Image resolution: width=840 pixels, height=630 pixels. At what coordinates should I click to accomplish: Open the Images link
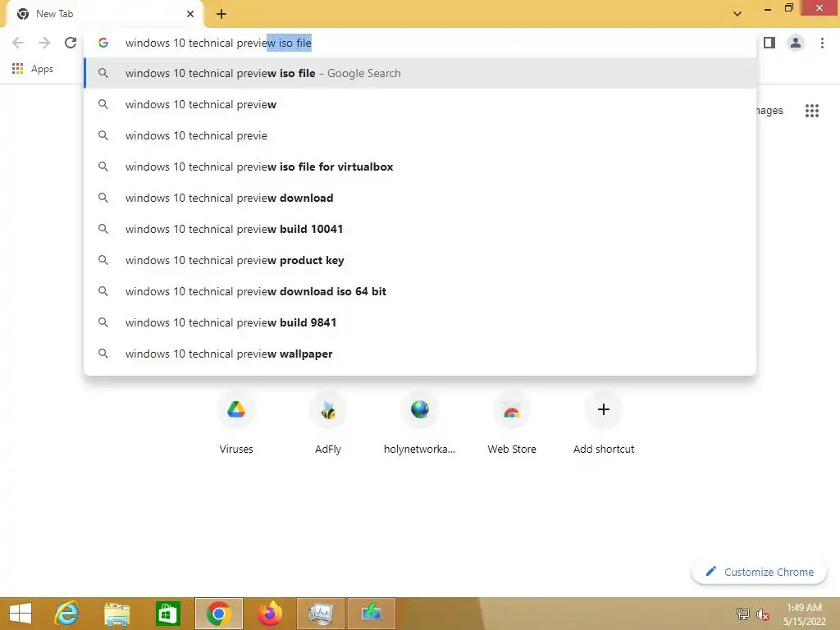tap(769, 111)
